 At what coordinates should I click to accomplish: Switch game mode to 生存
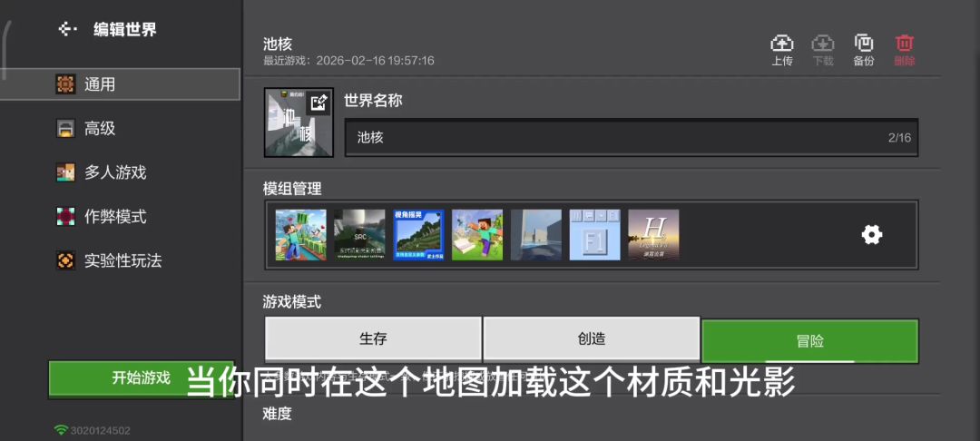pyautogui.click(x=373, y=339)
